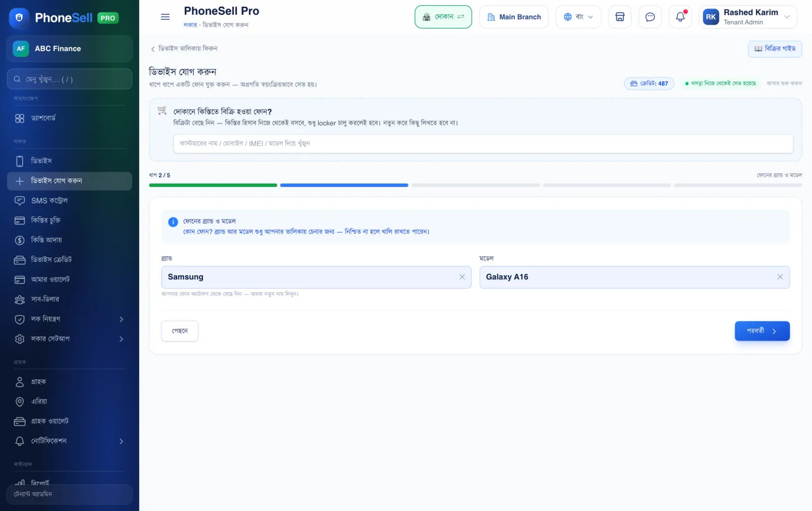This screenshot has height=511, width=812.
Task: Clear the Galaxy A16 model field
Action: coord(780,277)
